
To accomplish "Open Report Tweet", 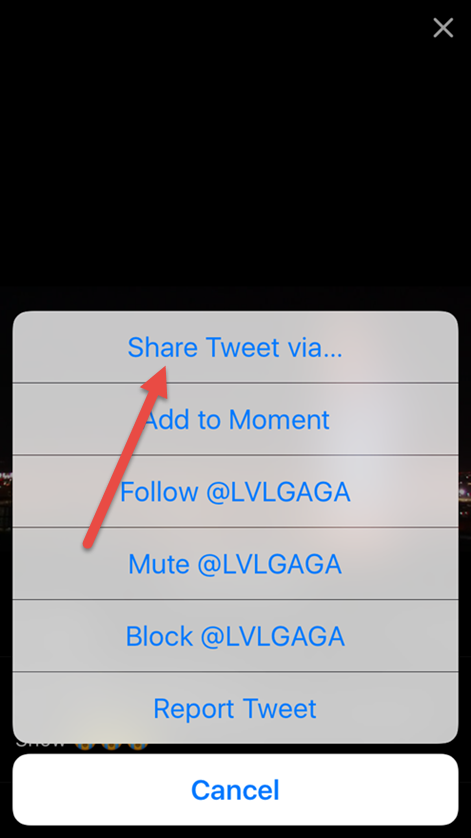I will [235, 708].
